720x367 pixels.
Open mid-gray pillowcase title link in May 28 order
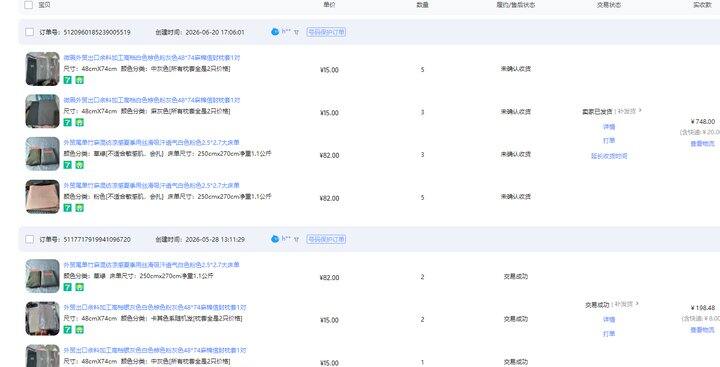[x=155, y=350]
